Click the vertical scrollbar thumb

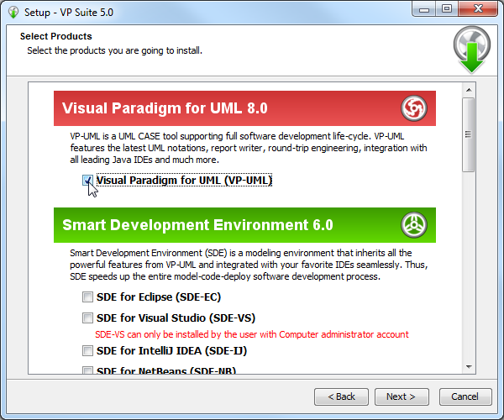click(x=469, y=134)
